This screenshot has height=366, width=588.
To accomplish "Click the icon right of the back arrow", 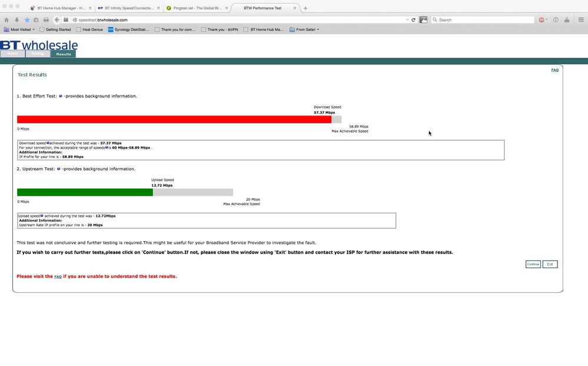I will point(65,20).
